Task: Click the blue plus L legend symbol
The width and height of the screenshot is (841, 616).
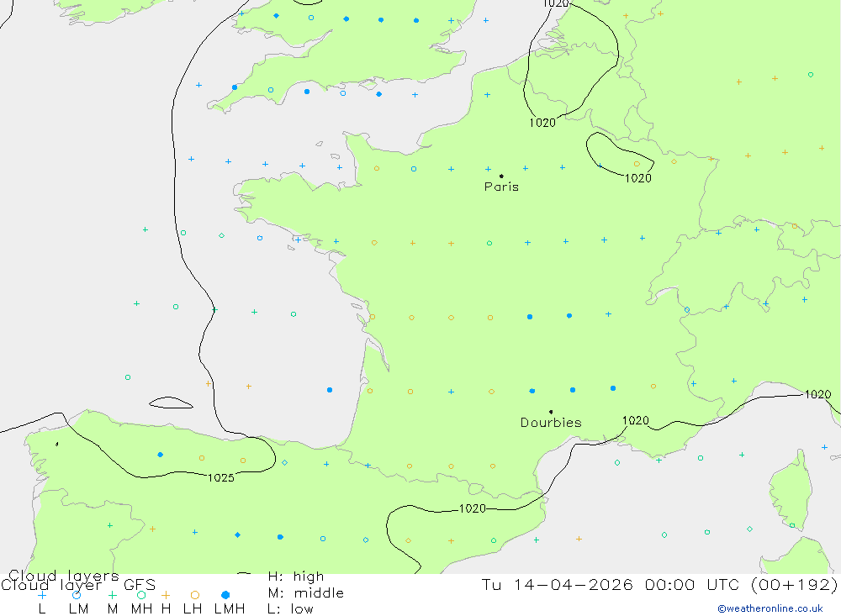Action: (x=42, y=595)
